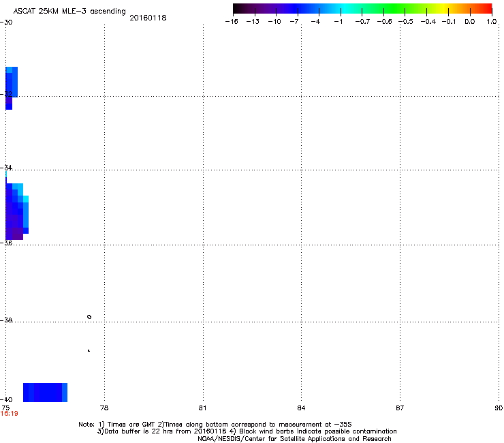Viewport: 504px width, 443px height.
Task: Click colorbar label 0.0
Action: 470,22
